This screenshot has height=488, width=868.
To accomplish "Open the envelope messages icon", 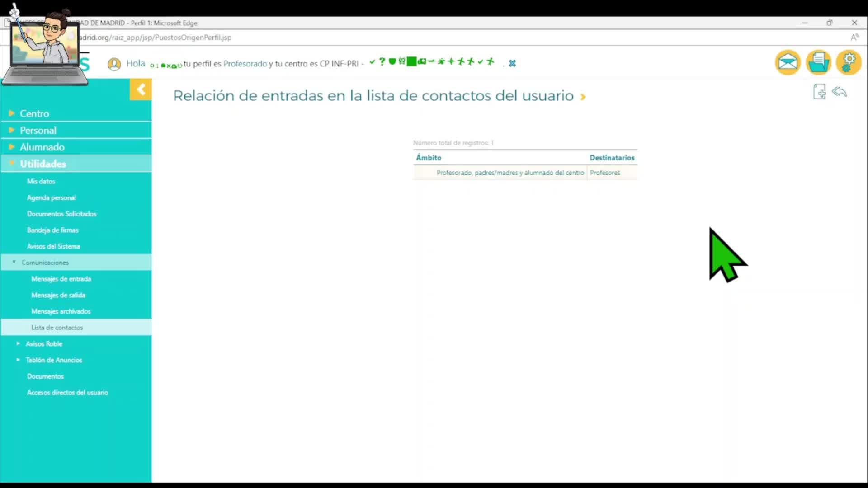I will pyautogui.click(x=788, y=62).
